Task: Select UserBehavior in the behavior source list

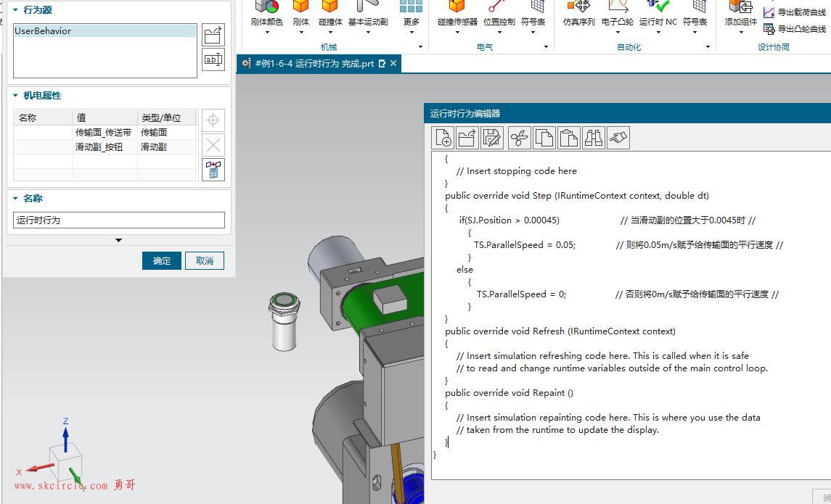Action: pos(105,31)
